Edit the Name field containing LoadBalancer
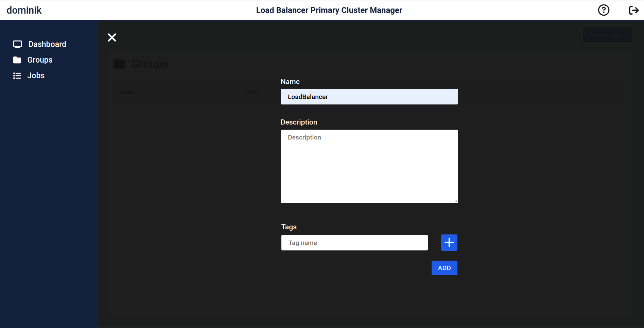This screenshot has height=328, width=644. point(369,97)
